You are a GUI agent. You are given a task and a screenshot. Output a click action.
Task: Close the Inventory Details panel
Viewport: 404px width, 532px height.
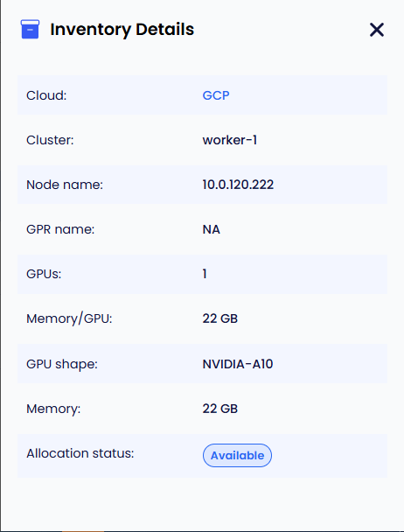coord(377,30)
